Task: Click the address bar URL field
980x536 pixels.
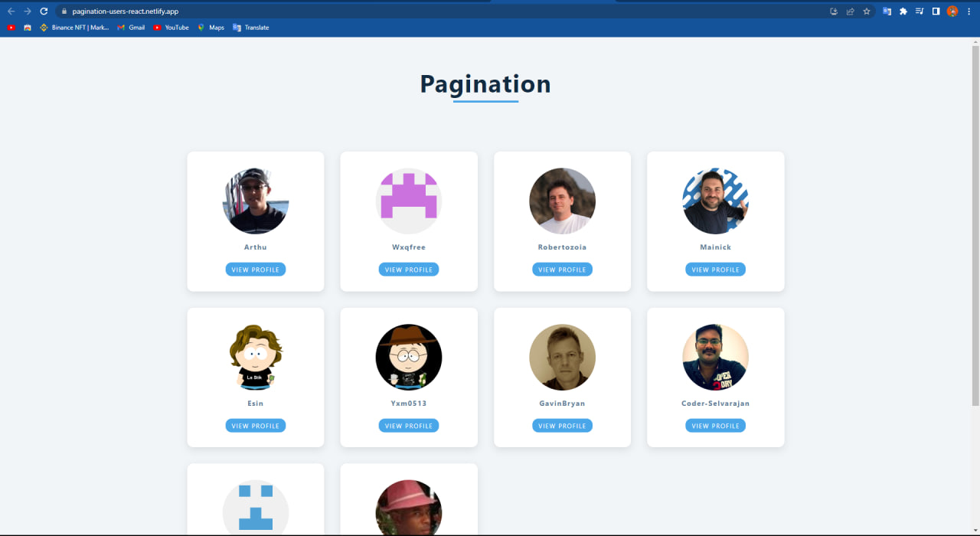Action: tap(444, 11)
